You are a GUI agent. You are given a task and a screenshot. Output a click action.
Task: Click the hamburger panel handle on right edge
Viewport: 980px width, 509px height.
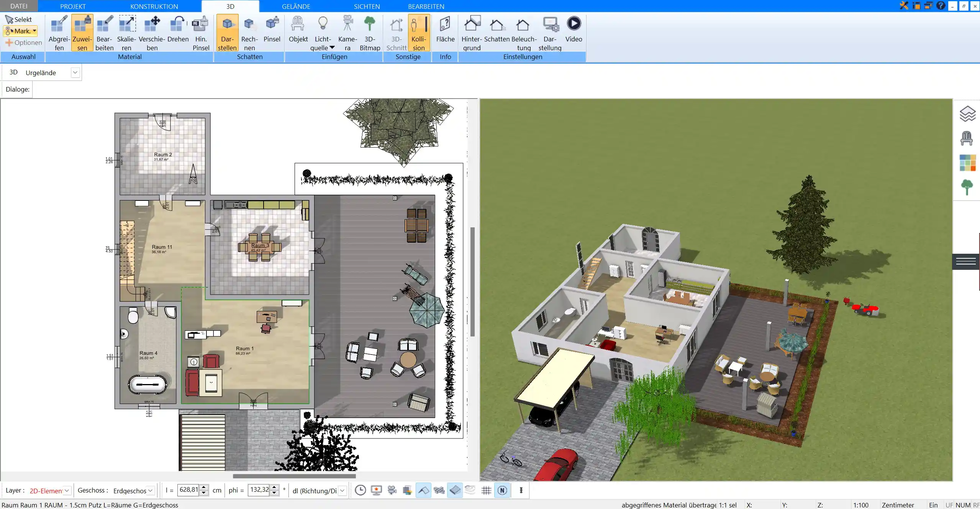click(x=966, y=261)
